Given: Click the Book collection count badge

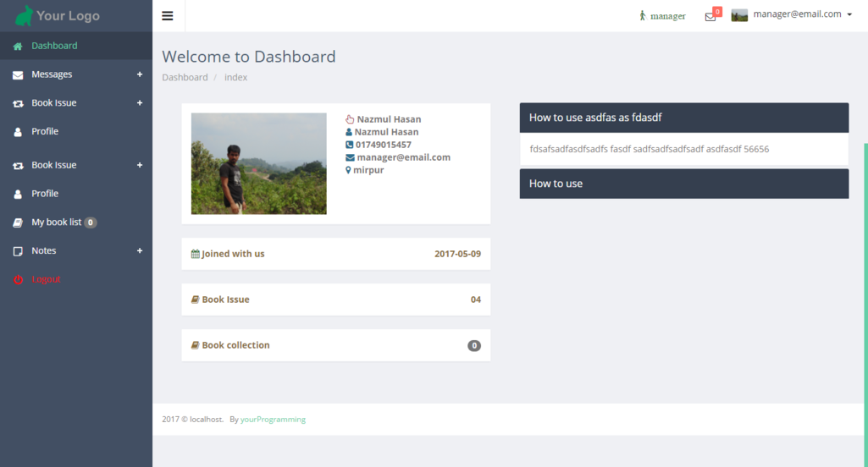Looking at the screenshot, I should [x=474, y=346].
